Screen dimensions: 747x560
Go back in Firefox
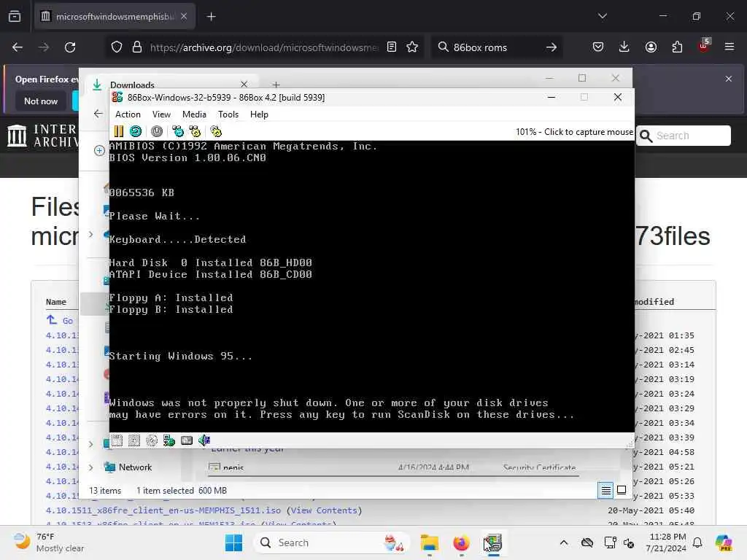coord(18,47)
